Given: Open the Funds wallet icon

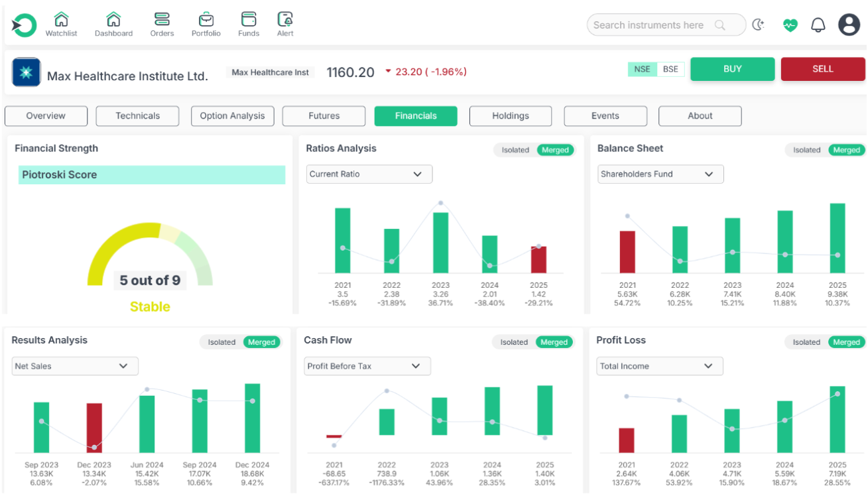Looking at the screenshot, I should tap(249, 19).
